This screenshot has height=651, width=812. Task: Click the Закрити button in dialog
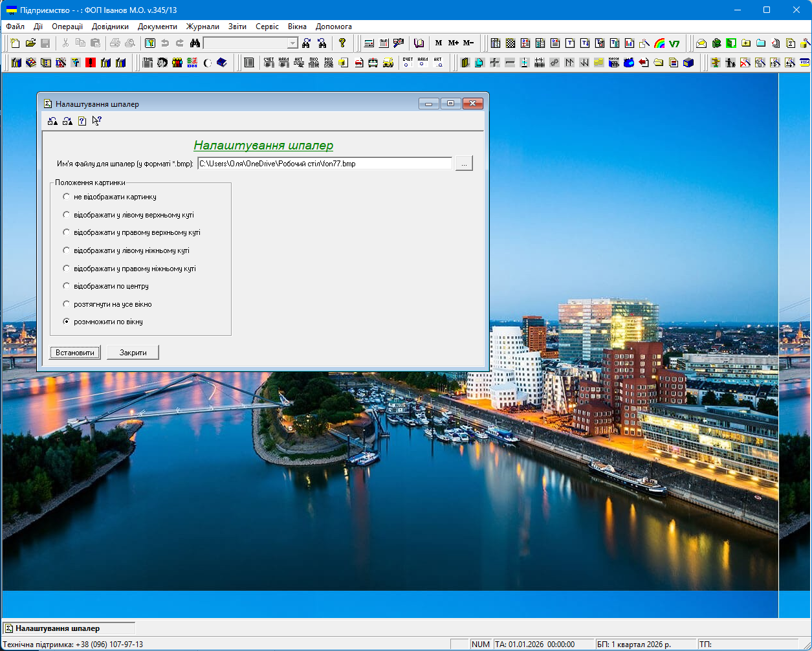[x=133, y=353]
